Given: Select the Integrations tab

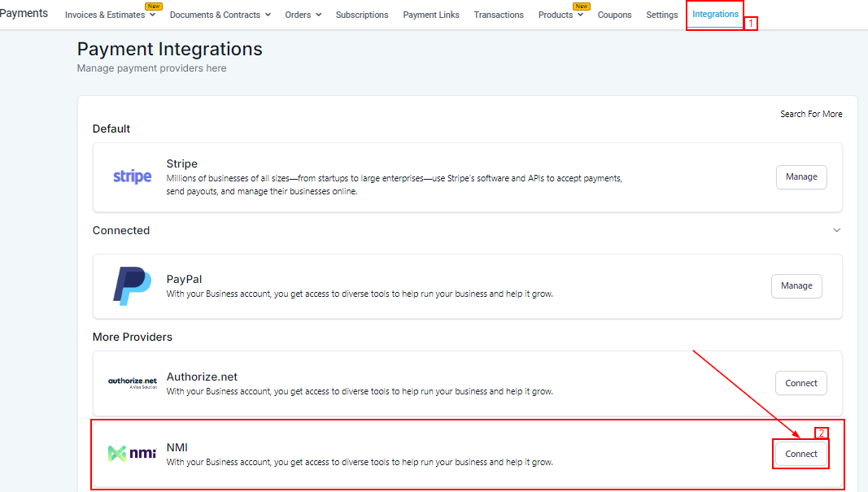Looking at the screenshot, I should [715, 15].
